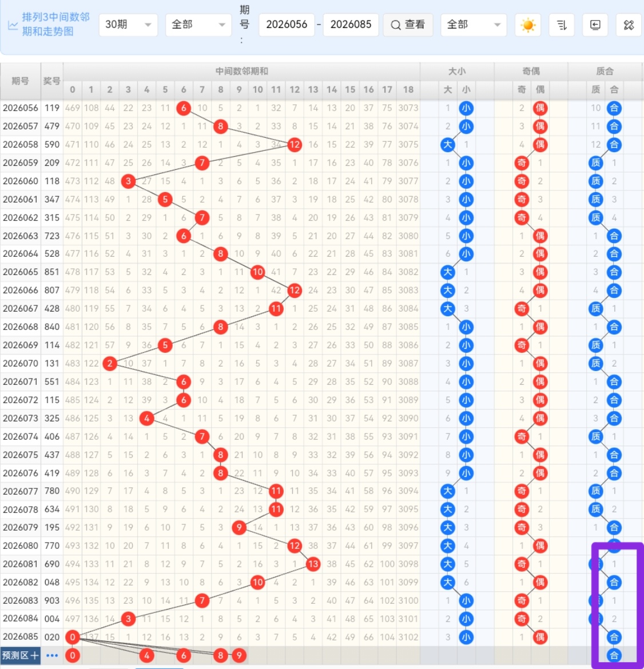Image resolution: width=644 pixels, height=669 pixels.
Task: Toggle the sun theme icon
Action: (528, 25)
